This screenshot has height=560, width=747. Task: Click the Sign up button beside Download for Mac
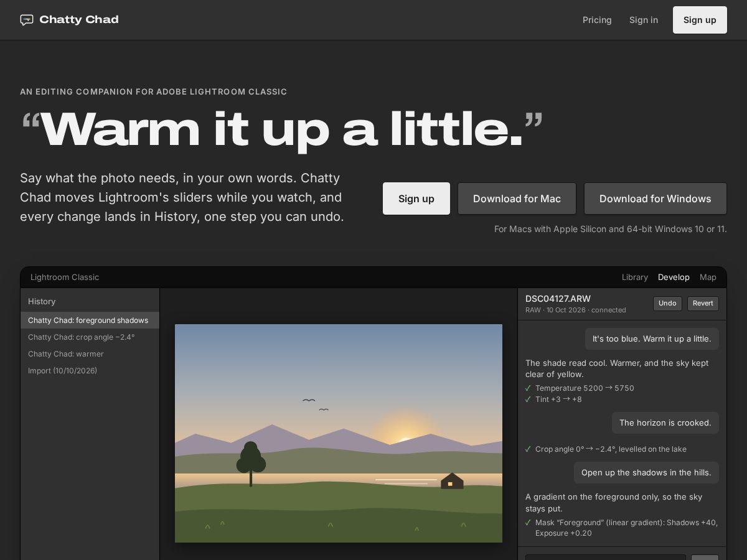coord(416,198)
